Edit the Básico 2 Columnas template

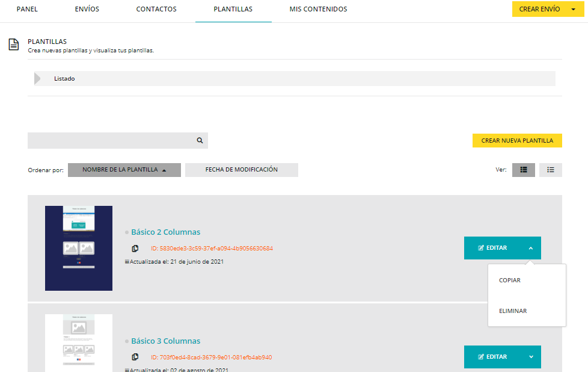point(492,248)
